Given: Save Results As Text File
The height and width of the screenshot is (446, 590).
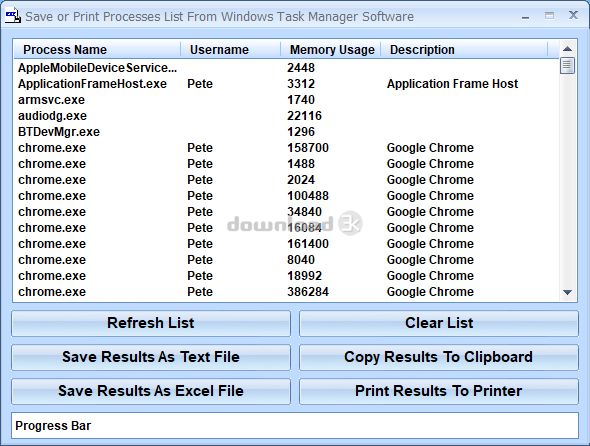Looking at the screenshot, I should click(x=151, y=357).
